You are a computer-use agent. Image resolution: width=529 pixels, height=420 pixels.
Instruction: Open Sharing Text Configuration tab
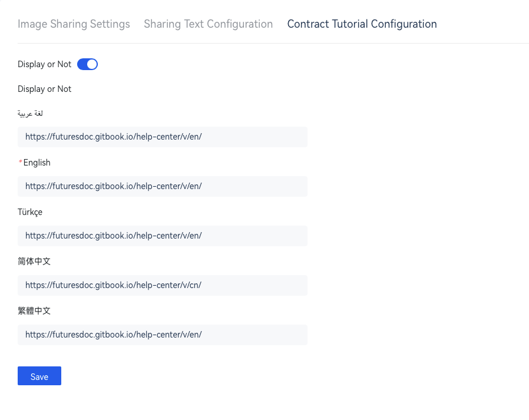208,24
